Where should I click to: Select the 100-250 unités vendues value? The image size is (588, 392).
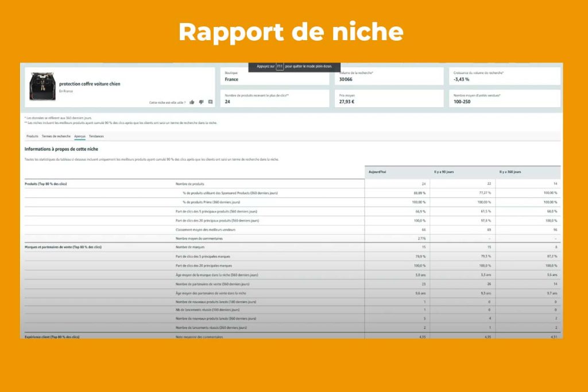click(x=504, y=98)
